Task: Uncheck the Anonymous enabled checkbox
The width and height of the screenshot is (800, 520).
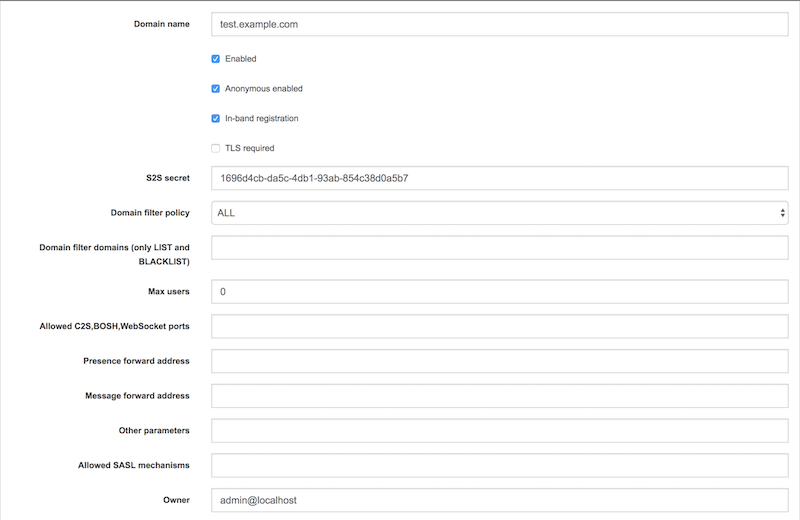Action: point(216,89)
